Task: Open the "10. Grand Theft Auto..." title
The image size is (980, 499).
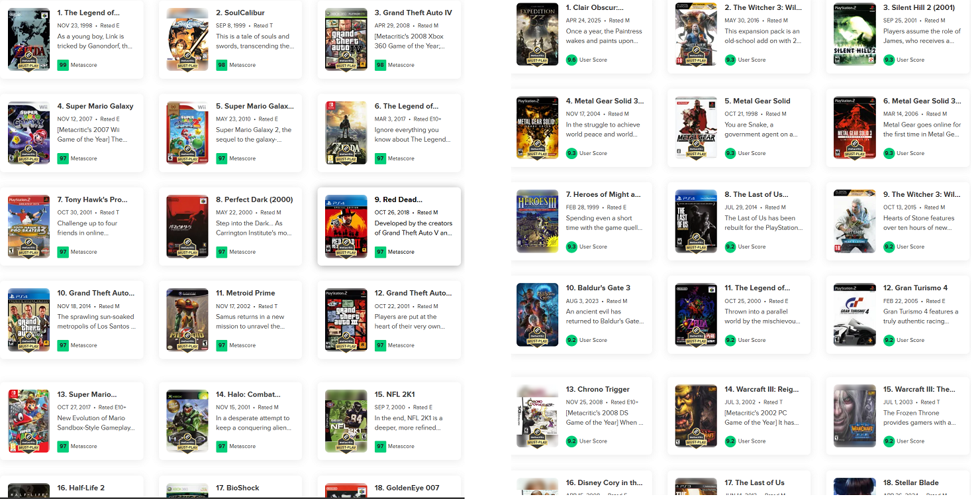Action: tap(96, 293)
